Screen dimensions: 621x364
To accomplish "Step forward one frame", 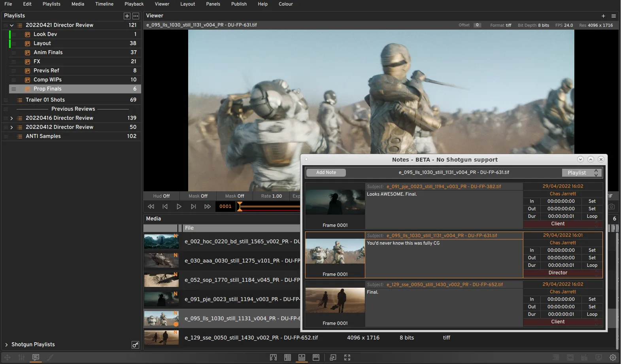I will 193,206.
